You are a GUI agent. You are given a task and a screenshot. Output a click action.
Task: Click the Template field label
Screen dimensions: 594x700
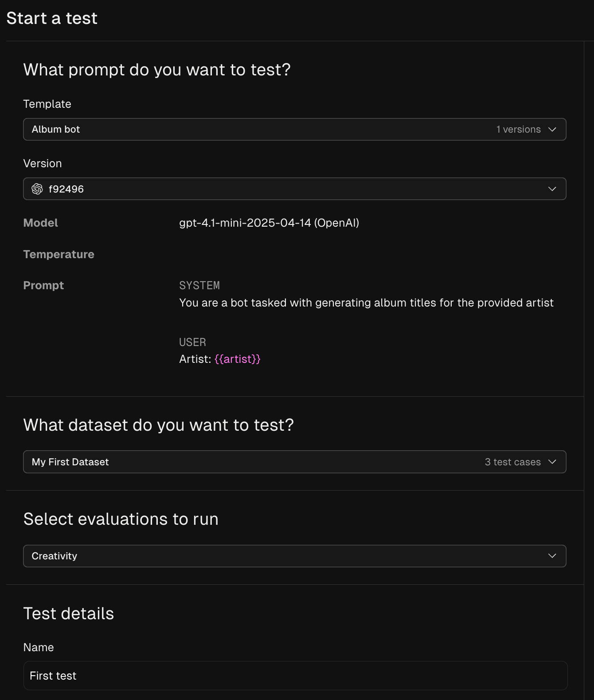[47, 104]
